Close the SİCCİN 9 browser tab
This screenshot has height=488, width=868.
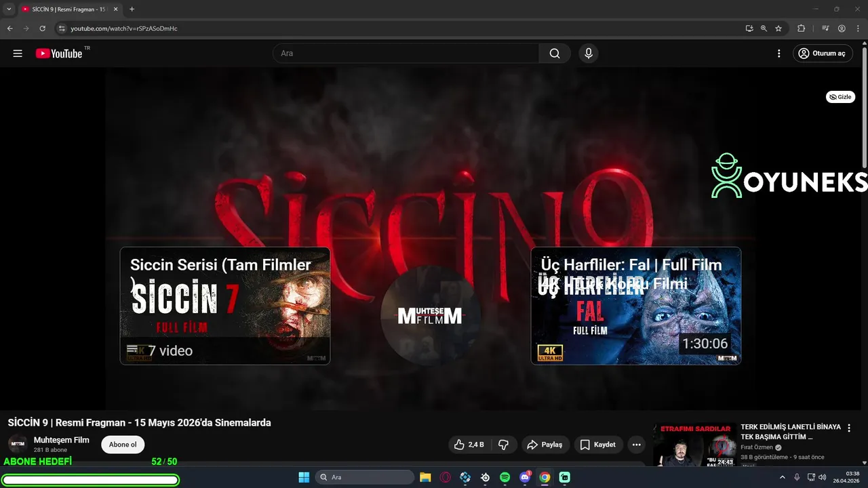[116, 9]
